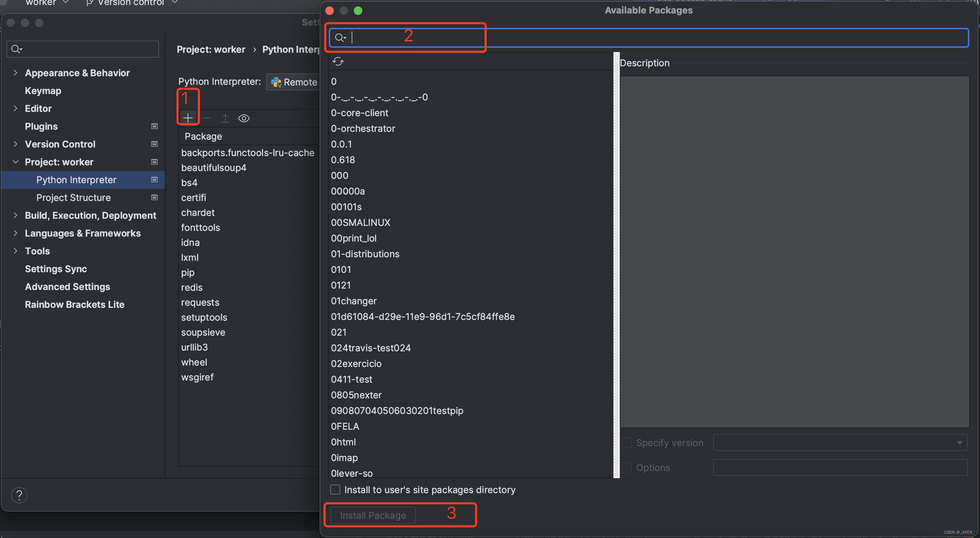This screenshot has width=980, height=538.
Task: Select the 0-orchestrator package in list
Action: pyautogui.click(x=363, y=129)
